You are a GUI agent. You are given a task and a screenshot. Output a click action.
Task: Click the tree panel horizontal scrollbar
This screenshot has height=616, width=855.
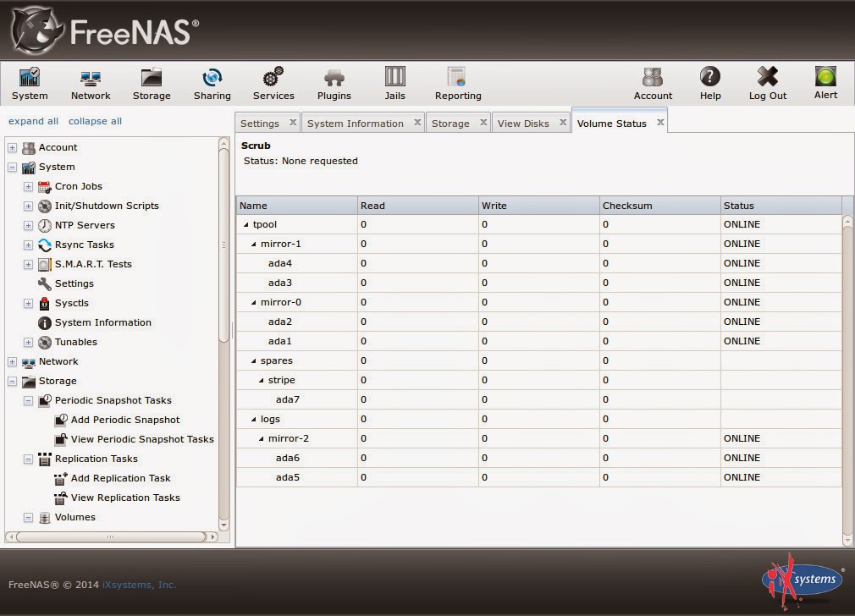point(111,537)
